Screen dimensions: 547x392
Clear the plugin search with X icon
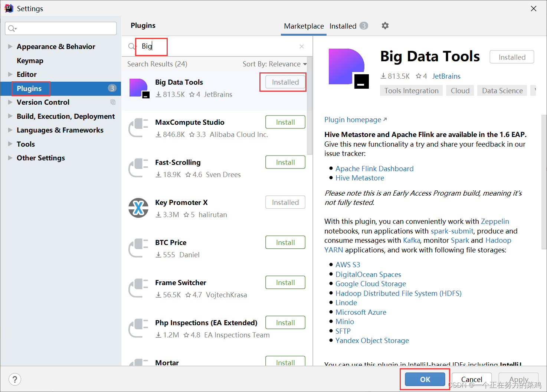(302, 46)
